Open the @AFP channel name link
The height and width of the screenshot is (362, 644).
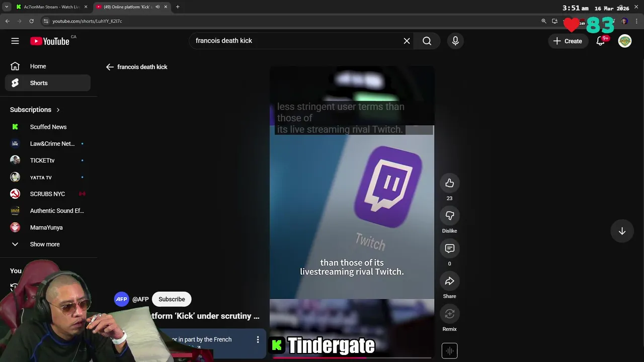tap(140, 299)
